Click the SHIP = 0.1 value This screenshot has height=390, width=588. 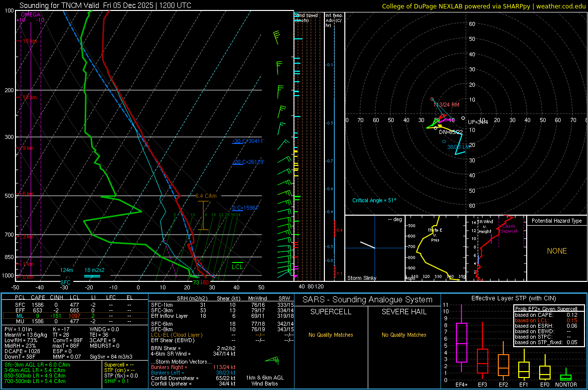click(116, 381)
